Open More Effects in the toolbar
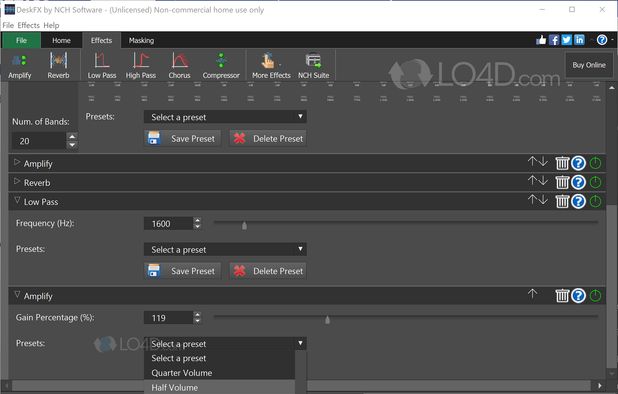This screenshot has height=394, width=618. (x=271, y=65)
